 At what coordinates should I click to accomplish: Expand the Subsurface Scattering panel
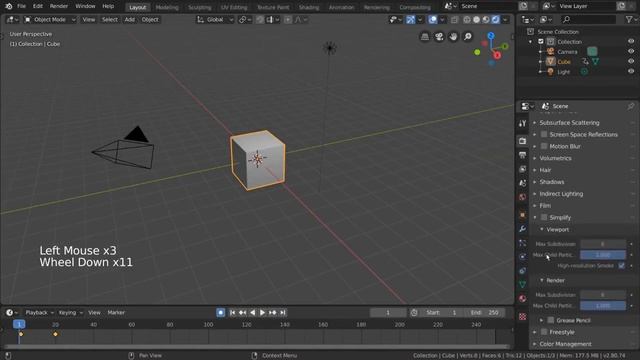pyautogui.click(x=569, y=122)
